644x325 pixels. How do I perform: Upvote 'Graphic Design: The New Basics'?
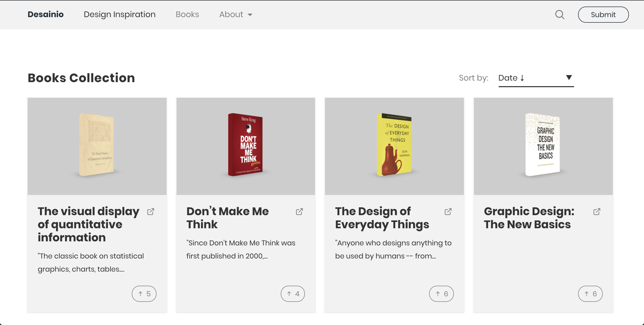(x=590, y=294)
